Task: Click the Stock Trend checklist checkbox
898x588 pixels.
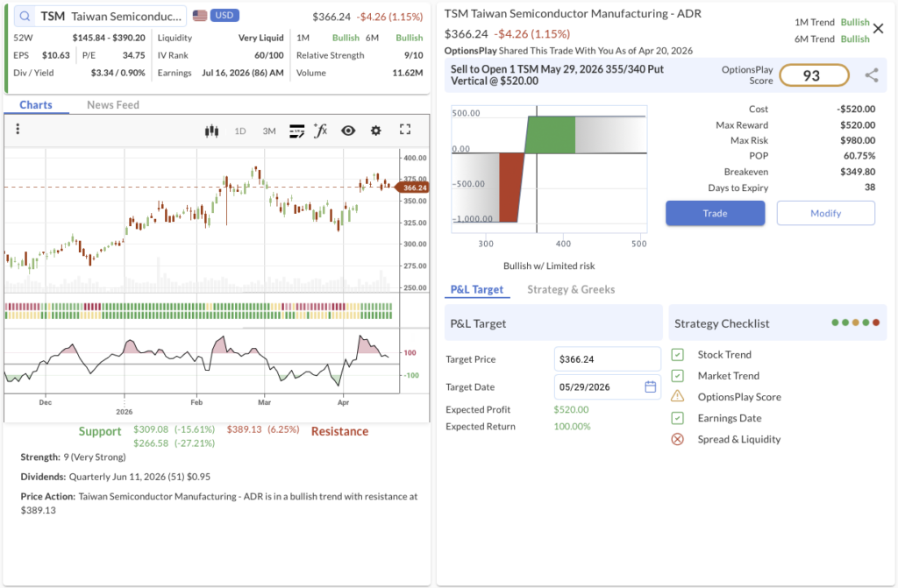Action: [x=677, y=355]
